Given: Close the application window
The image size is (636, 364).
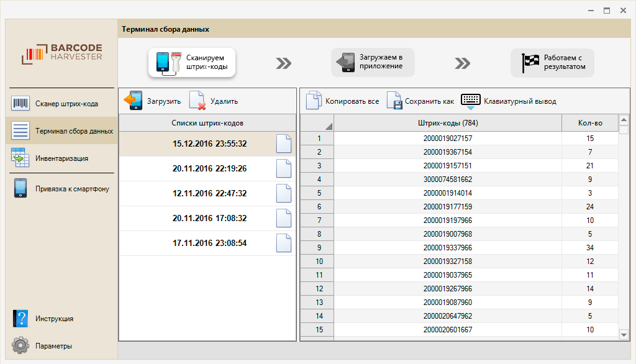Looking at the screenshot, I should [624, 11].
